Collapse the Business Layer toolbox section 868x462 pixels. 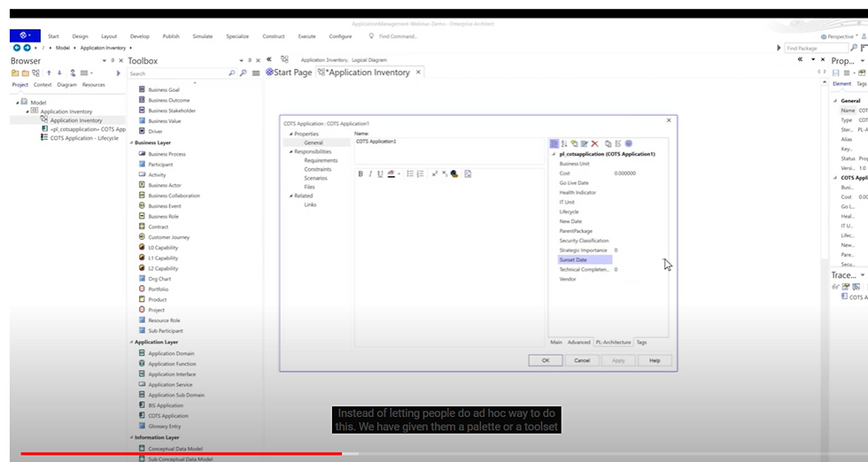pos(131,142)
